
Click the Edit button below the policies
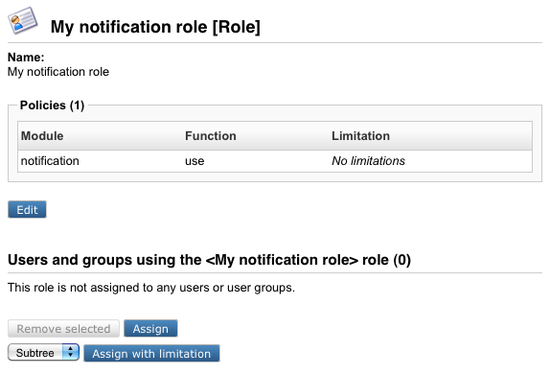point(27,209)
